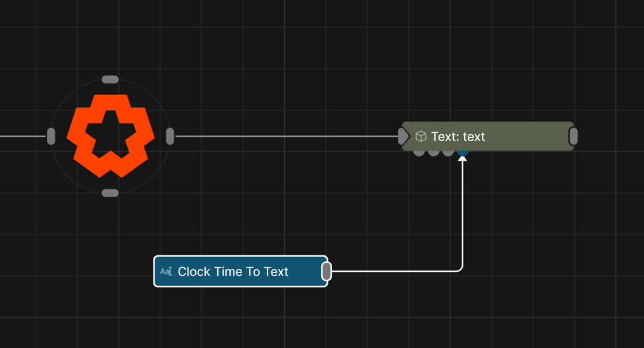Select the 'Text: text' node label
644x348 pixels.
[x=458, y=136]
